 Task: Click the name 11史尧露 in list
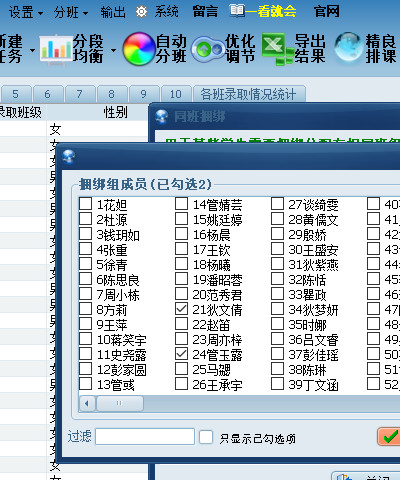(x=121, y=355)
